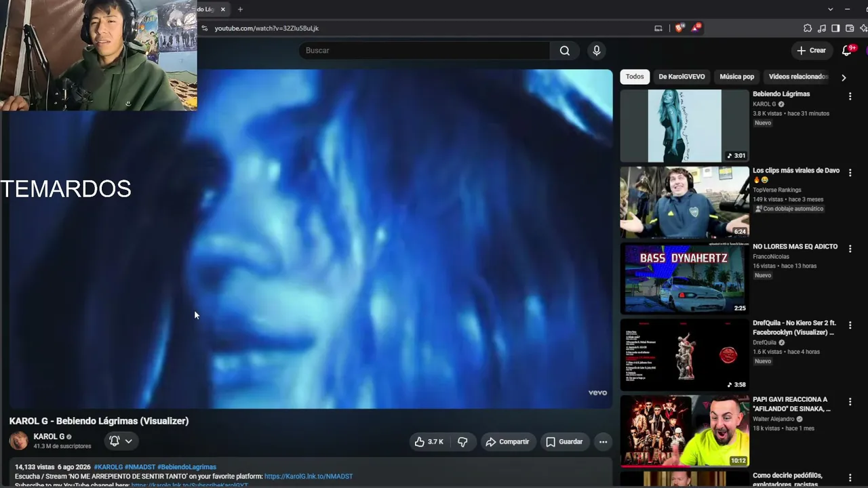Click the main video player area
The width and height of the screenshot is (868, 488).
pyautogui.click(x=311, y=239)
